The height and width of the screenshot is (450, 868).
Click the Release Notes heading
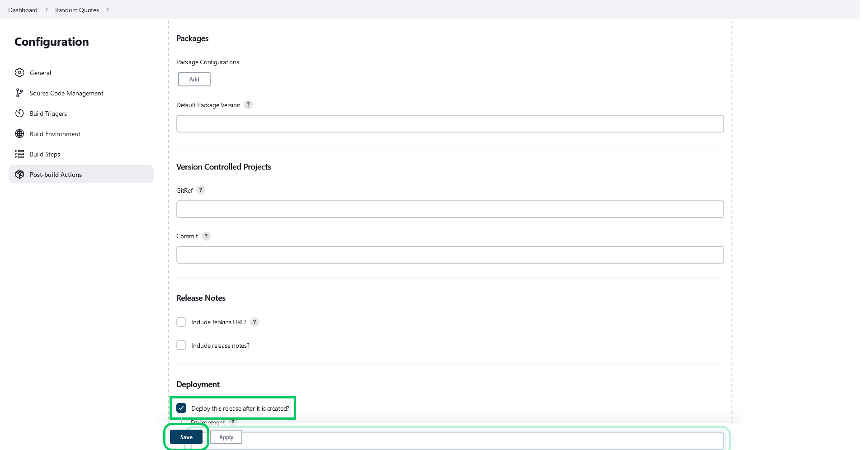click(x=201, y=298)
